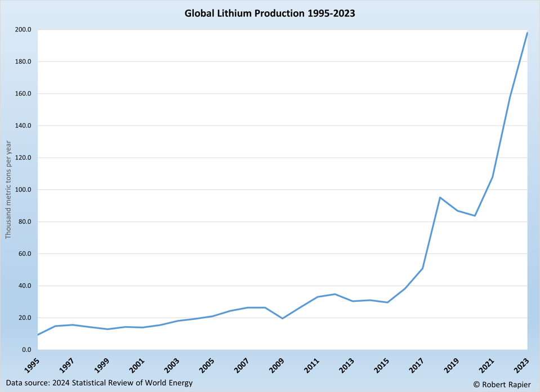This screenshot has height=392, width=540.
Task: Click the line's starting 1995 data point
Action: pyautogui.click(x=37, y=333)
